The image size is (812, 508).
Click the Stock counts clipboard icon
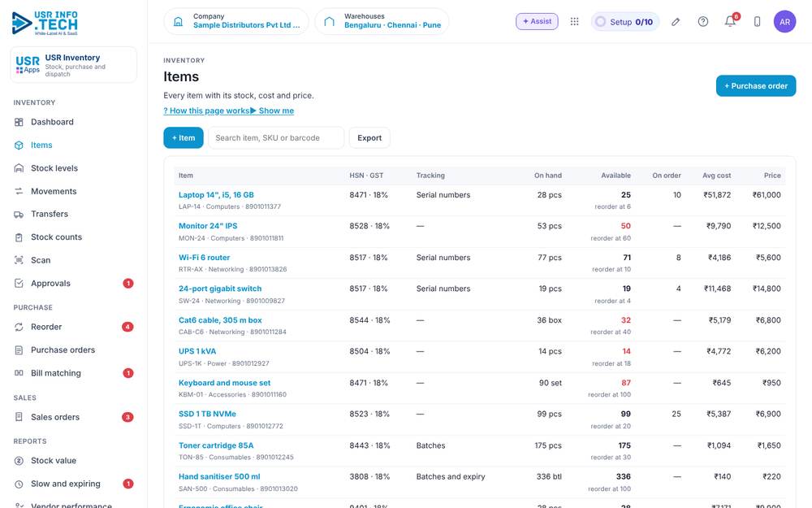click(x=19, y=237)
